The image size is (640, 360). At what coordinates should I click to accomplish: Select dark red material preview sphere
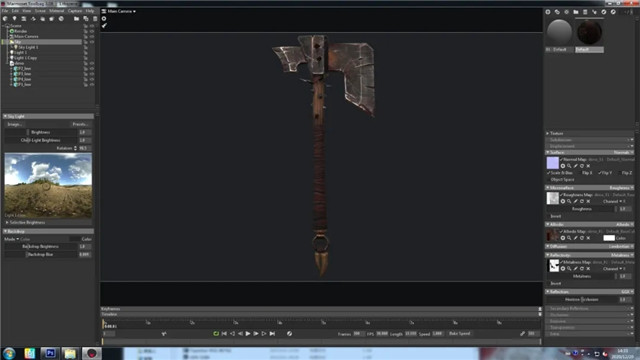(589, 32)
